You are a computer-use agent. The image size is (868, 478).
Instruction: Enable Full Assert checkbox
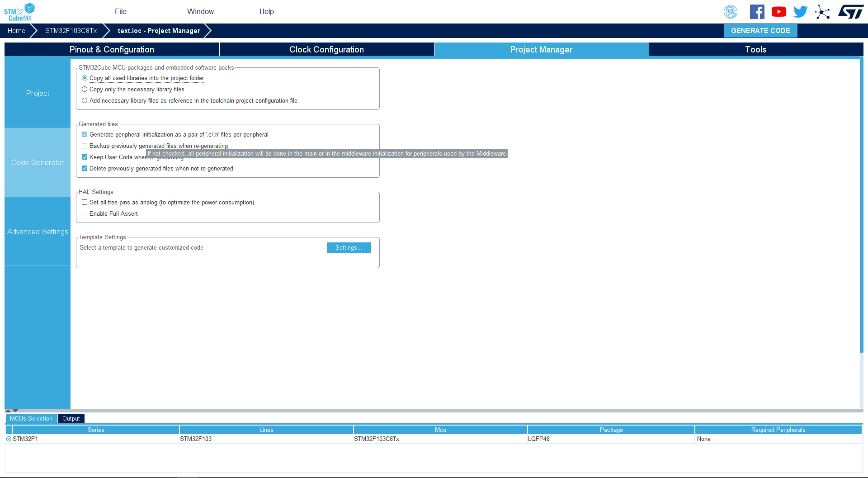[x=85, y=213]
